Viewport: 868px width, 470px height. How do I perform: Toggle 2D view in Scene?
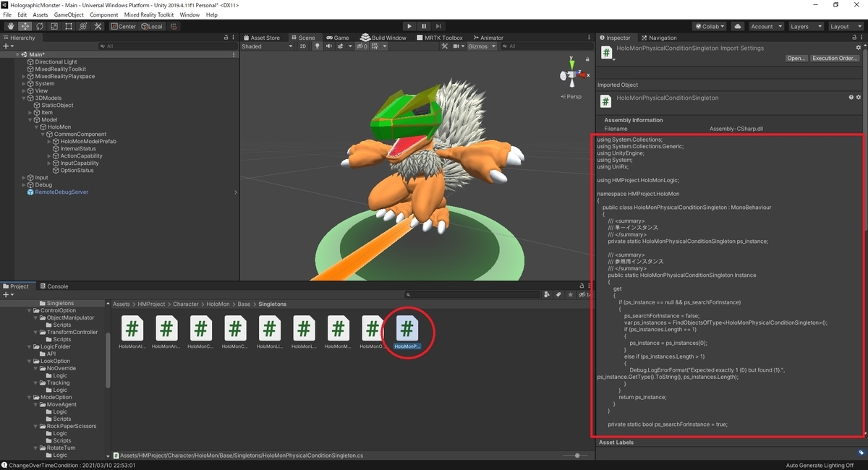[303, 46]
